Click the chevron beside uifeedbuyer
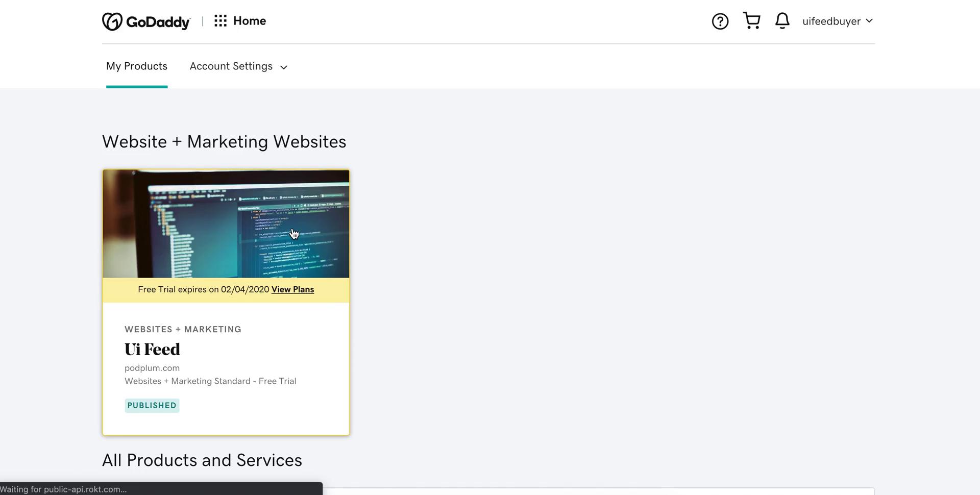Image resolution: width=980 pixels, height=495 pixels. 869,21
